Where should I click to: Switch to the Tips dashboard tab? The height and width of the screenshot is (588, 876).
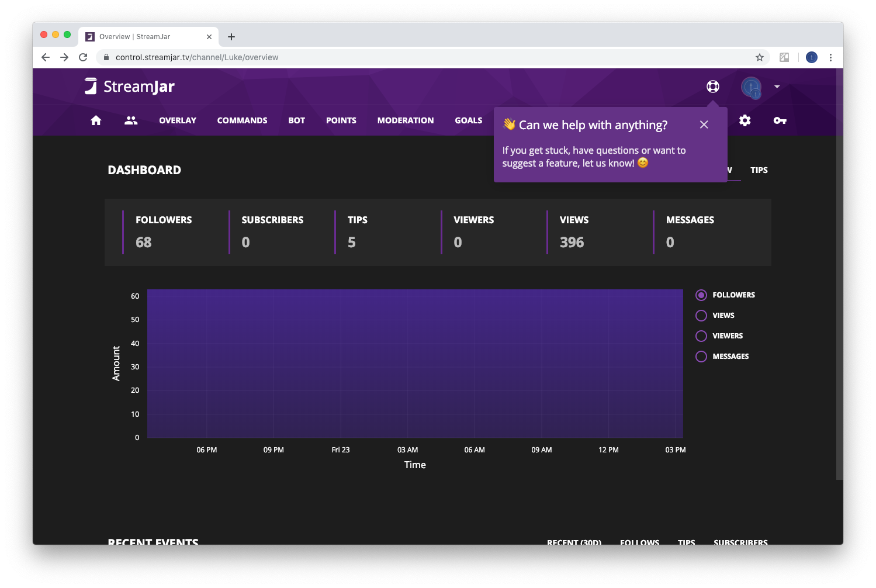pyautogui.click(x=759, y=170)
